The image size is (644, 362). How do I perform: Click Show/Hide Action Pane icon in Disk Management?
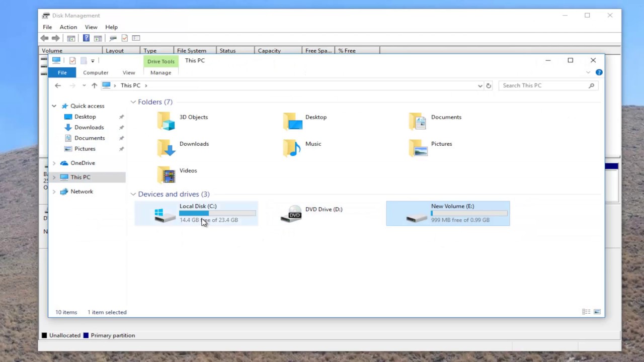coord(98,38)
